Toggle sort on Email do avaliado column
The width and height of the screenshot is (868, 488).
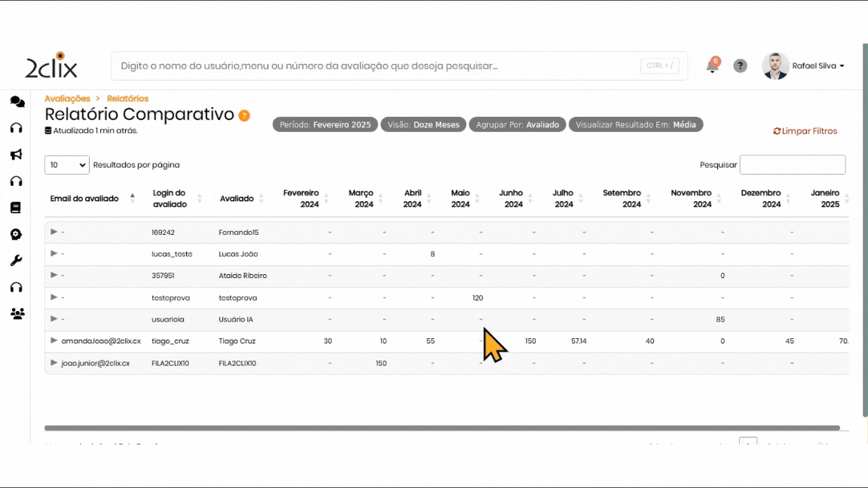(90, 199)
